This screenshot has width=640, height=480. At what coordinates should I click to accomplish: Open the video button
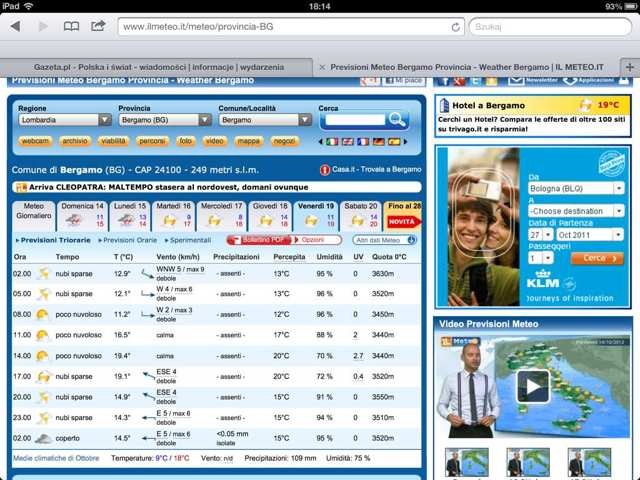pyautogui.click(x=214, y=141)
